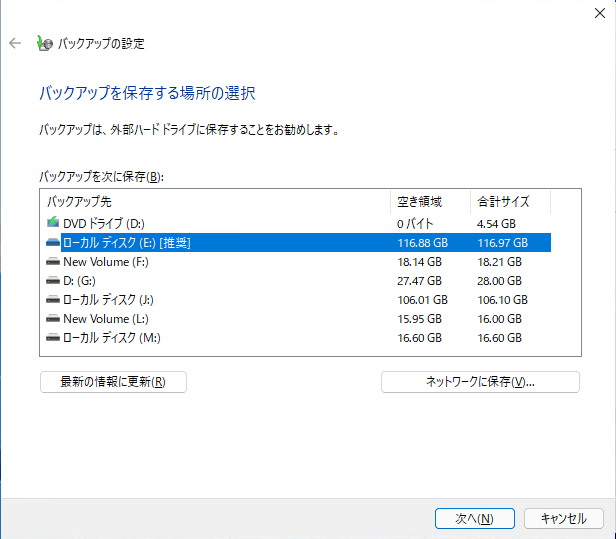Sort by the 空き領域 column header
The height and width of the screenshot is (539, 616).
(x=429, y=201)
